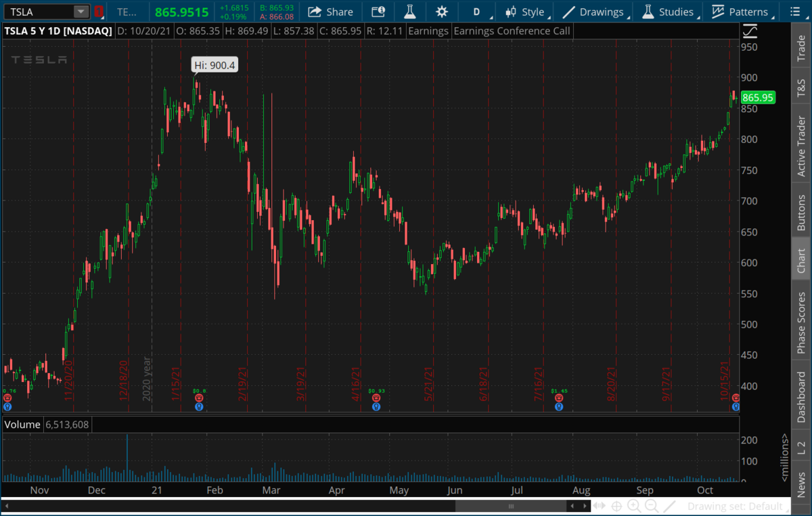Click the scroll right arrow beside the scrollbar thumb
812x516 pixels.
[584, 506]
